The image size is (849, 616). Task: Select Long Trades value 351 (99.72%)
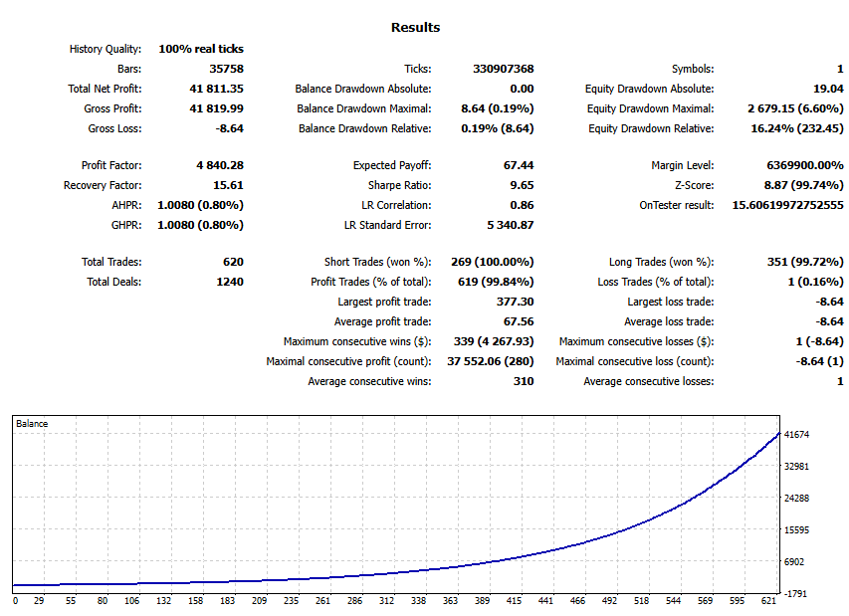tap(805, 262)
